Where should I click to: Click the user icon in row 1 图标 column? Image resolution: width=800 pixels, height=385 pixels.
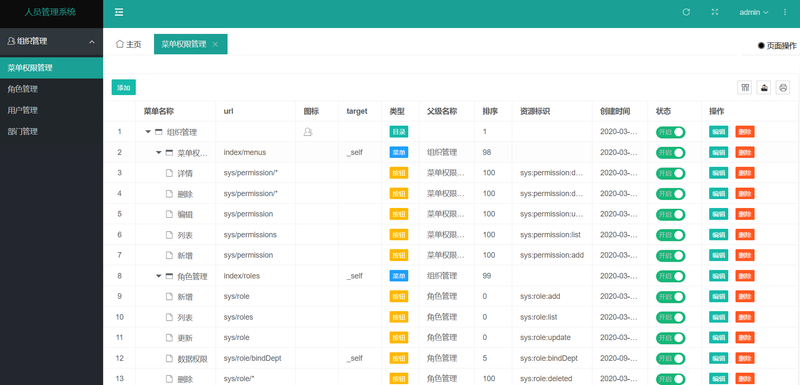pos(308,132)
